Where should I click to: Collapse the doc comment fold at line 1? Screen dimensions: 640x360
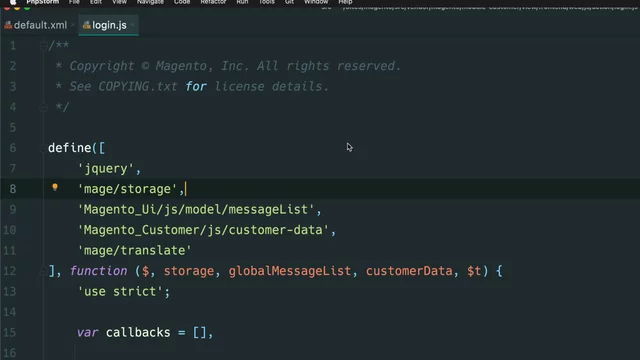tap(43, 45)
